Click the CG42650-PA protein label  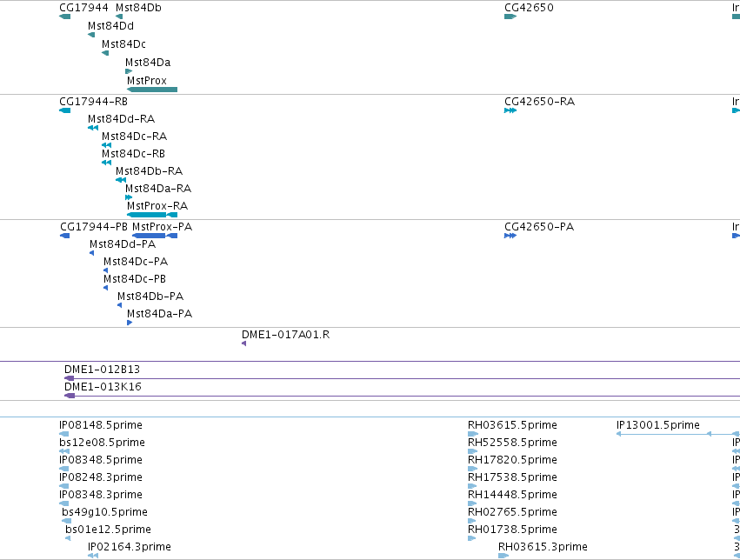pos(539,227)
